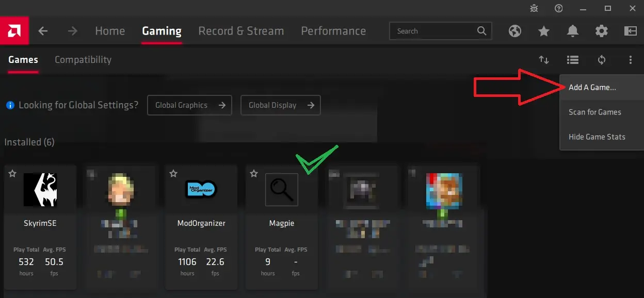Favorite Magpie with its star
The image size is (644, 298).
pyautogui.click(x=254, y=174)
